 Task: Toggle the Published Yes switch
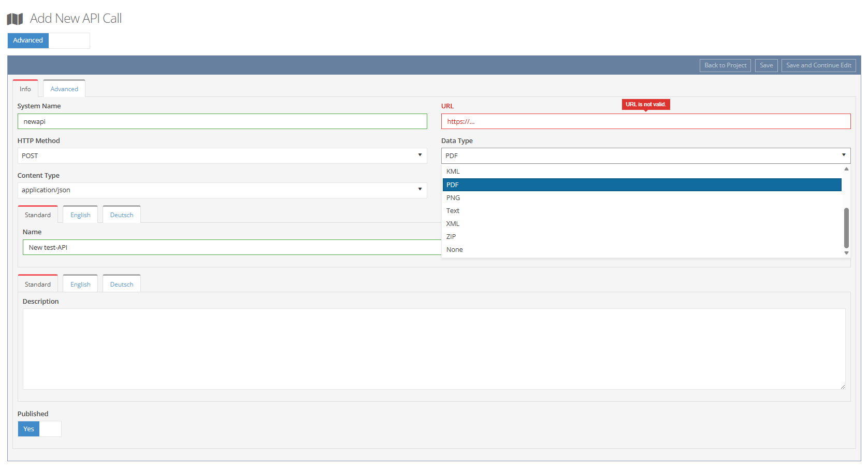click(39, 429)
